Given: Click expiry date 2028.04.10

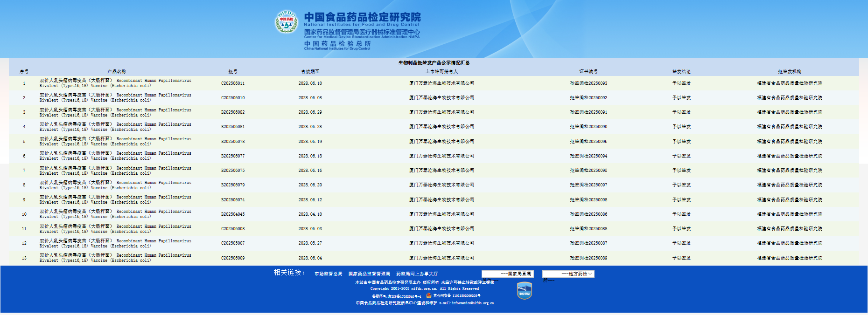Looking at the screenshot, I should click(310, 214).
